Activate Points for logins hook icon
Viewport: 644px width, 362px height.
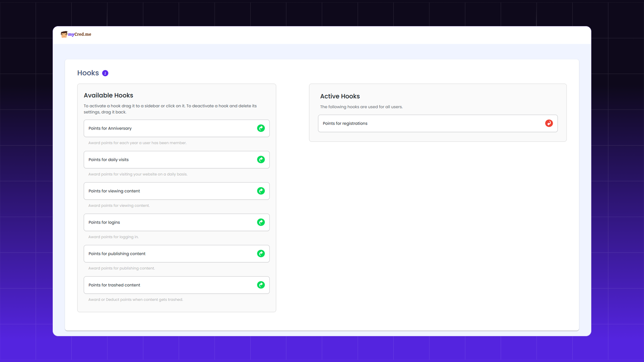261,222
